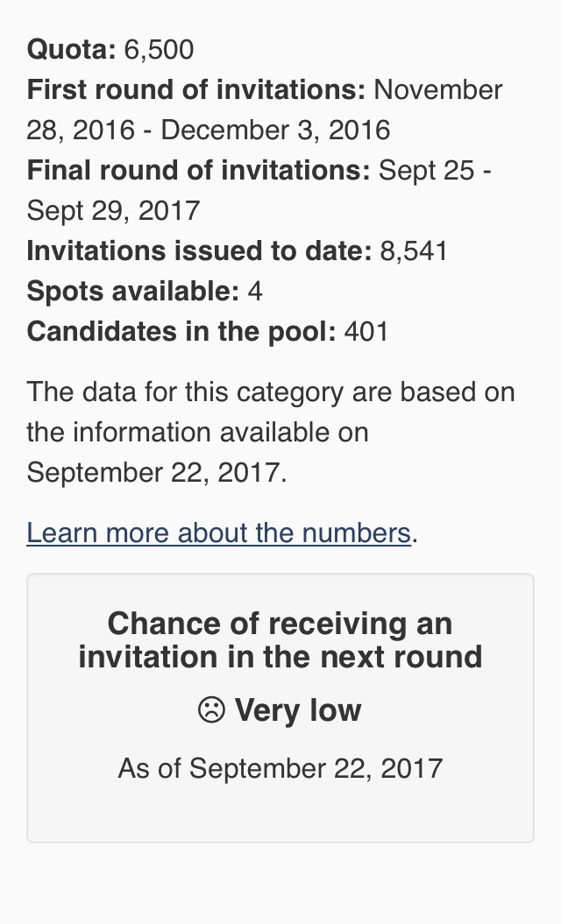Open the Learn more about the numbers link
The width and height of the screenshot is (561, 924).
click(x=219, y=533)
